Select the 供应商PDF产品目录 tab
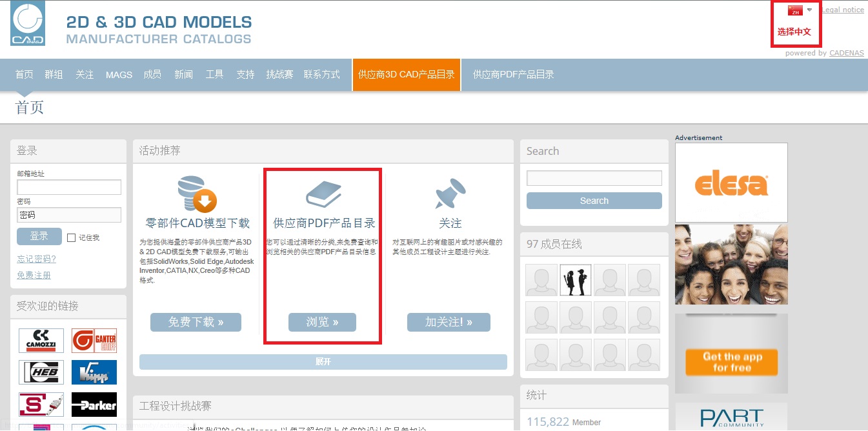Screen dimensions: 868x431 pos(514,75)
